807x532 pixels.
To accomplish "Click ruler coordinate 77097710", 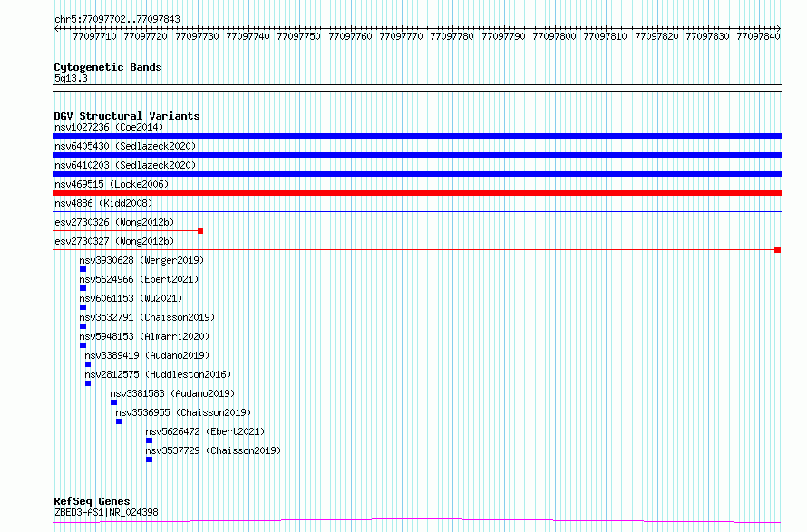I will coord(94,36).
